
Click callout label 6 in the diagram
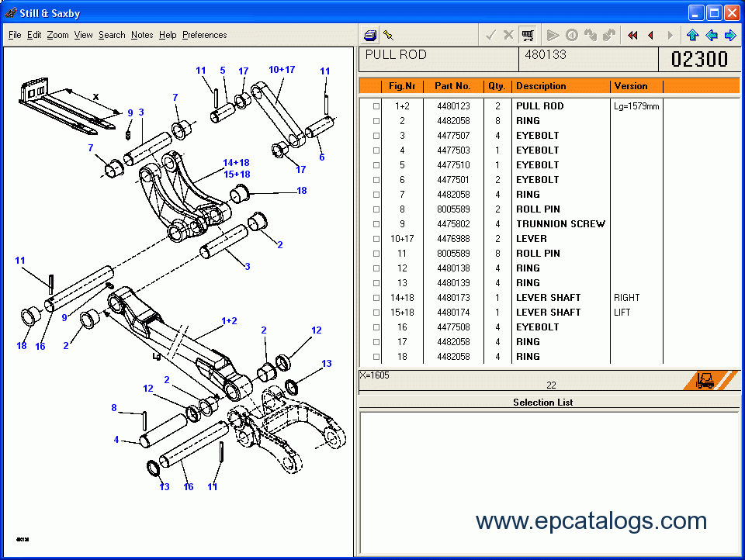[321, 157]
